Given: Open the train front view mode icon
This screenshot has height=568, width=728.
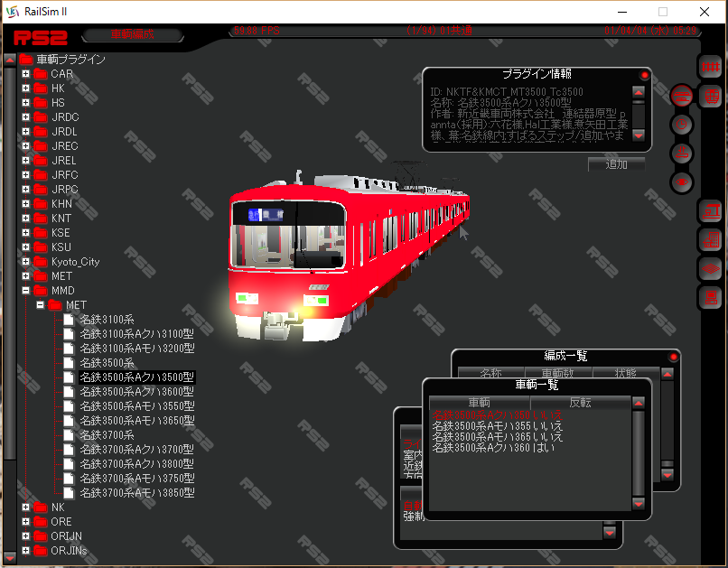Looking at the screenshot, I should (x=710, y=97).
